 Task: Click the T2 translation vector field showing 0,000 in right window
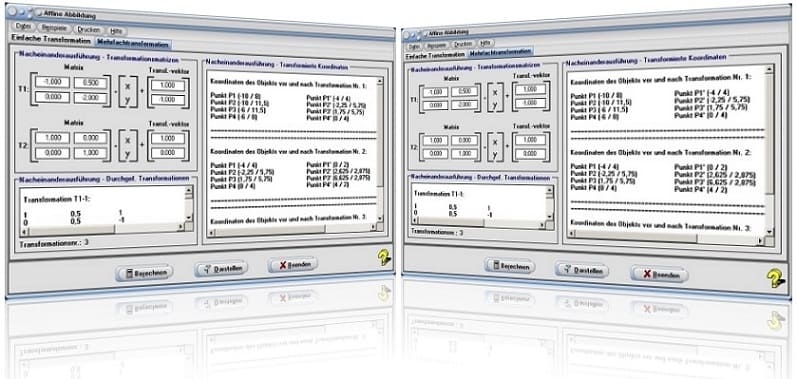[529, 153]
